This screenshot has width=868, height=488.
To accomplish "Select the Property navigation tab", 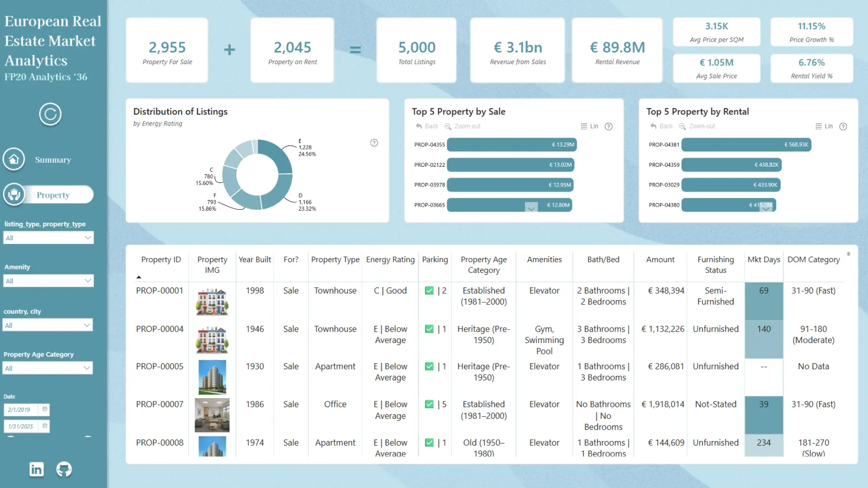I will 53,195.
